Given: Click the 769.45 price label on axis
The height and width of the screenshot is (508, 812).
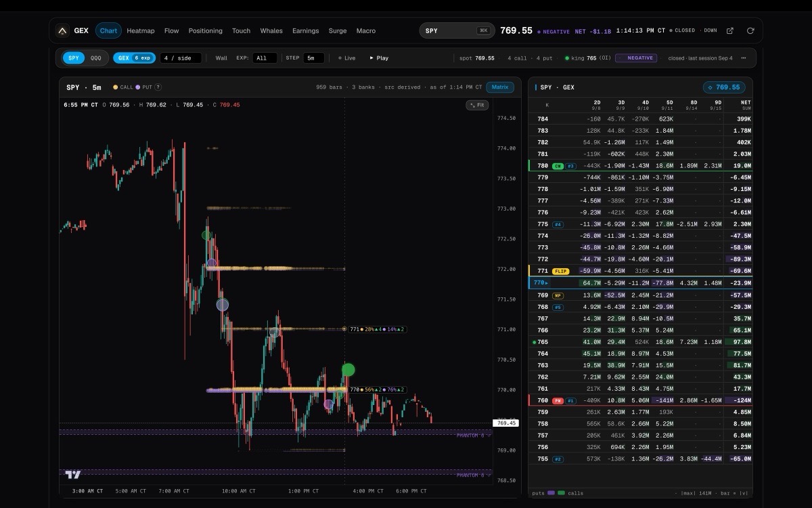Looking at the screenshot, I should pyautogui.click(x=506, y=423).
